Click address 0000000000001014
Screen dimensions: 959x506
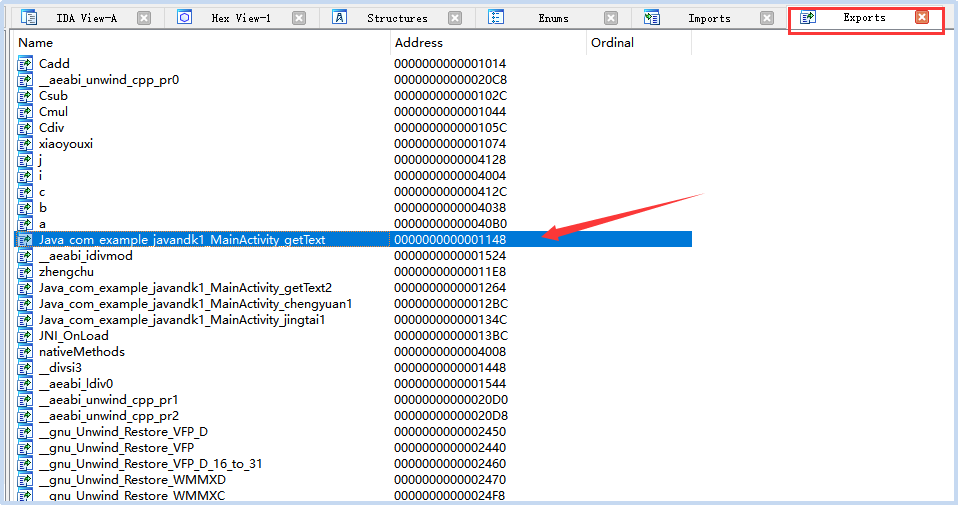click(x=450, y=64)
